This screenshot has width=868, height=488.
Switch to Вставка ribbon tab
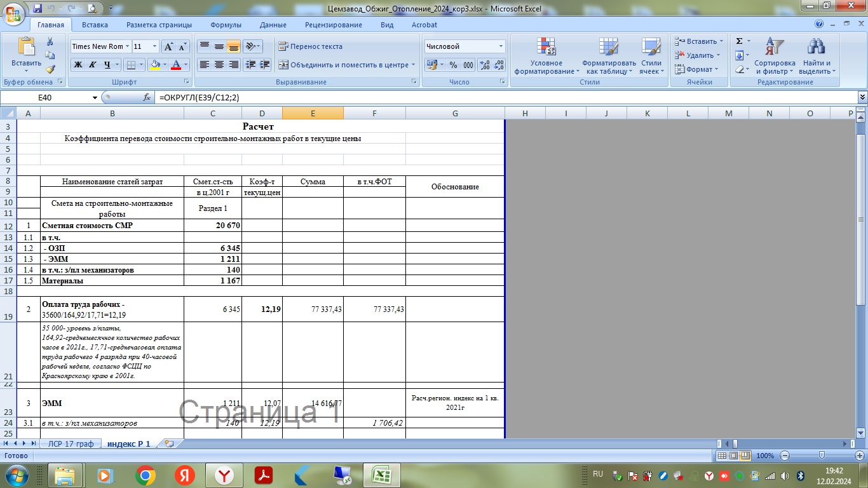click(95, 25)
